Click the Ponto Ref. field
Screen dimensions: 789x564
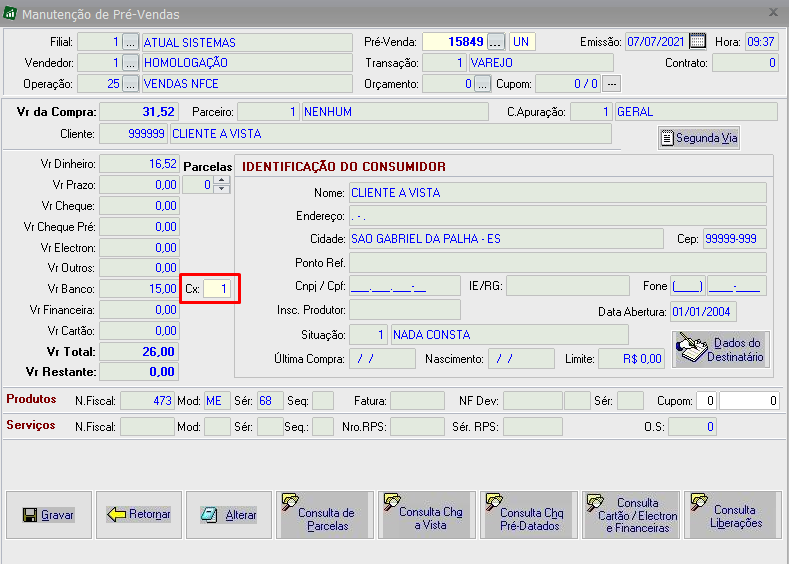point(558,263)
